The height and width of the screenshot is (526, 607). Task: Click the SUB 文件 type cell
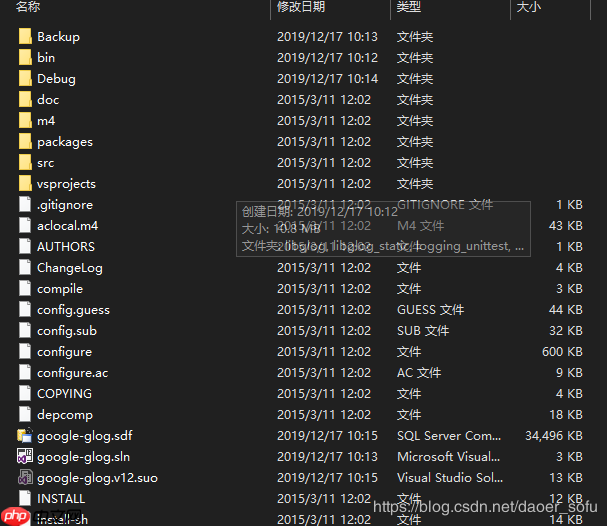pos(423,331)
